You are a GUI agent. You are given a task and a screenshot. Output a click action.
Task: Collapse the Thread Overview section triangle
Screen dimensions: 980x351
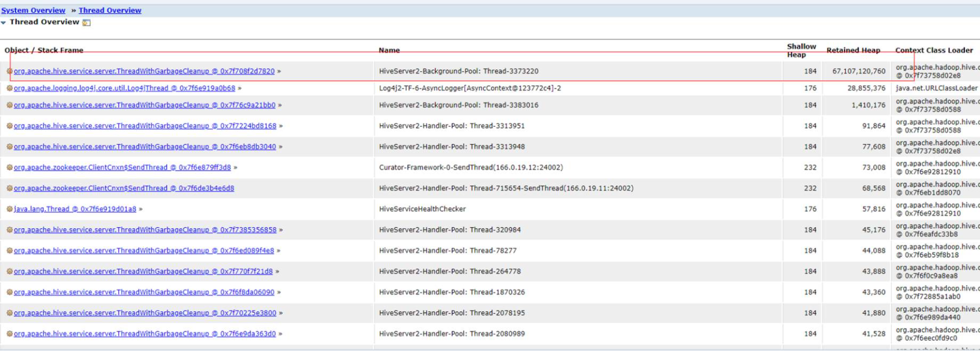tap(4, 23)
